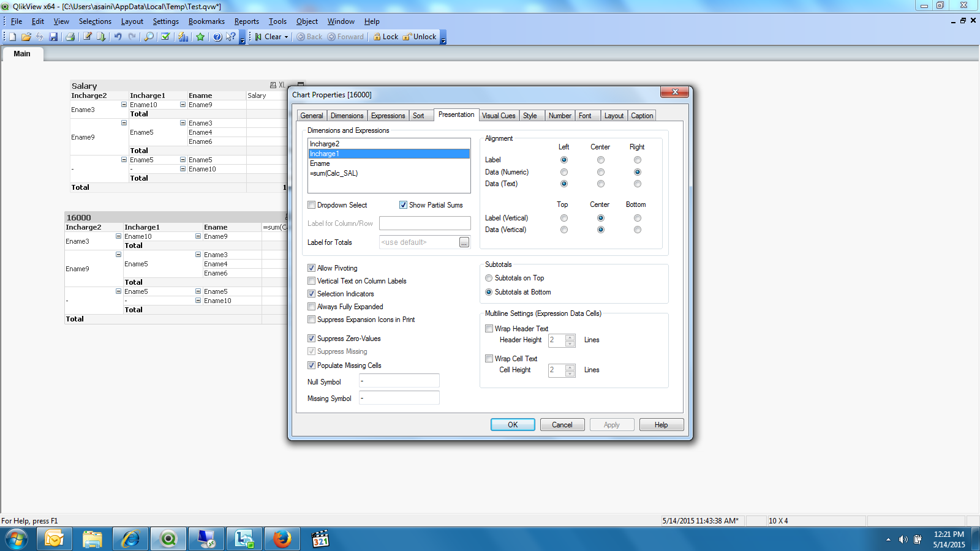Check Always Fully Expanded
980x551 pixels.
[312, 307]
